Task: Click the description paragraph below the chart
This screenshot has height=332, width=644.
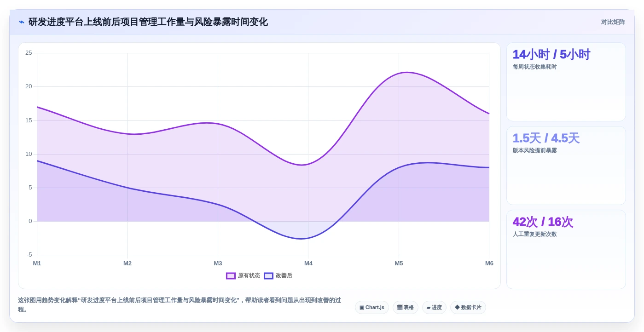Action: click(180, 304)
